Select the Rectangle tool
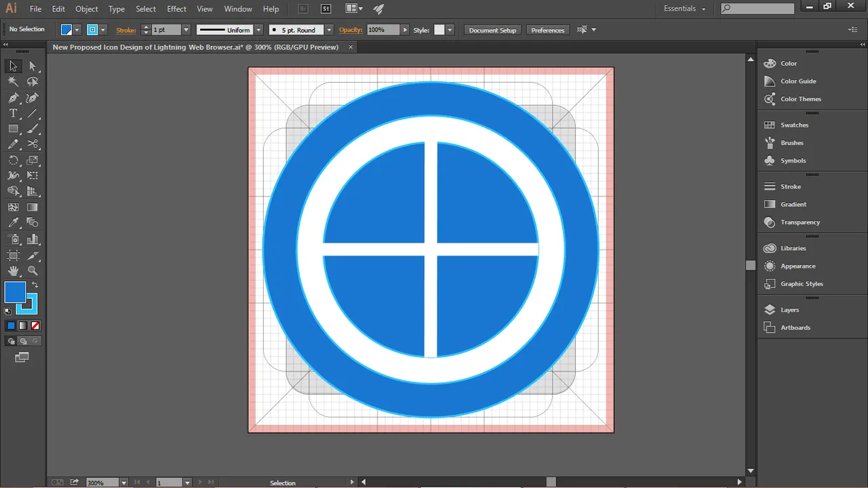 pyautogui.click(x=13, y=129)
